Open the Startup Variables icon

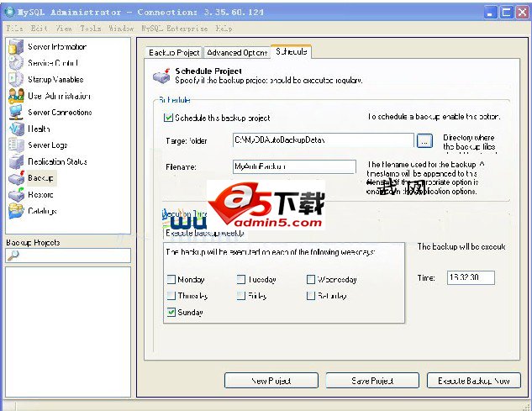click(x=16, y=79)
